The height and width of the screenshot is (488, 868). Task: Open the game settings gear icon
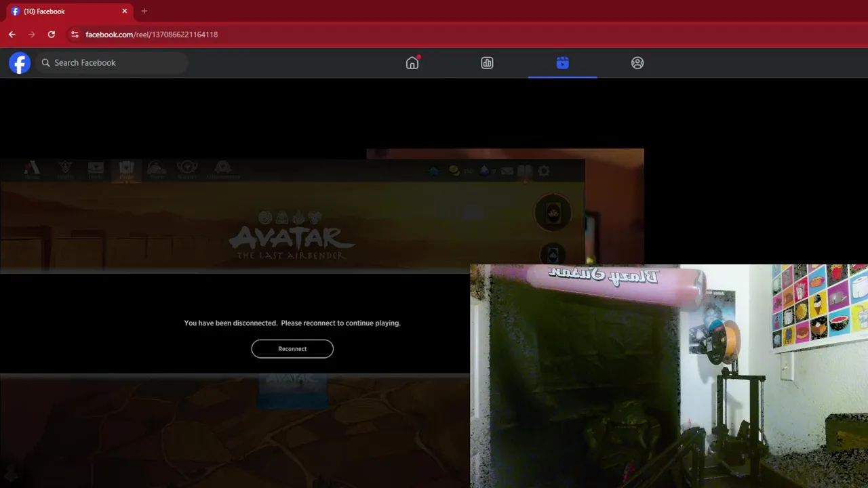click(x=543, y=171)
